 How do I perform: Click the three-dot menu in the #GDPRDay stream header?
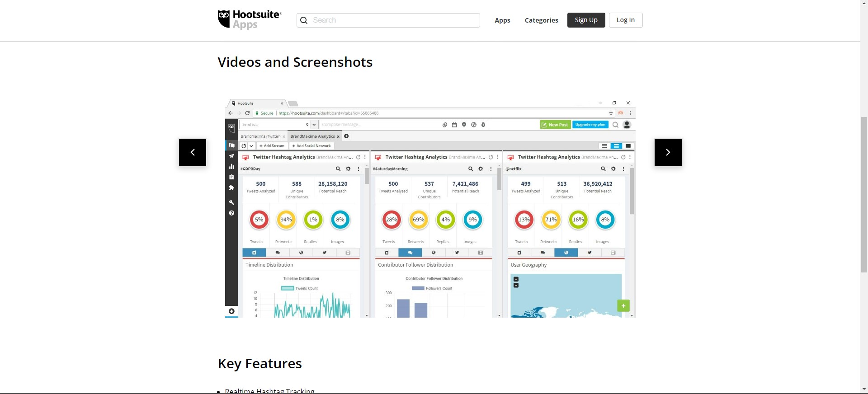[x=359, y=169]
